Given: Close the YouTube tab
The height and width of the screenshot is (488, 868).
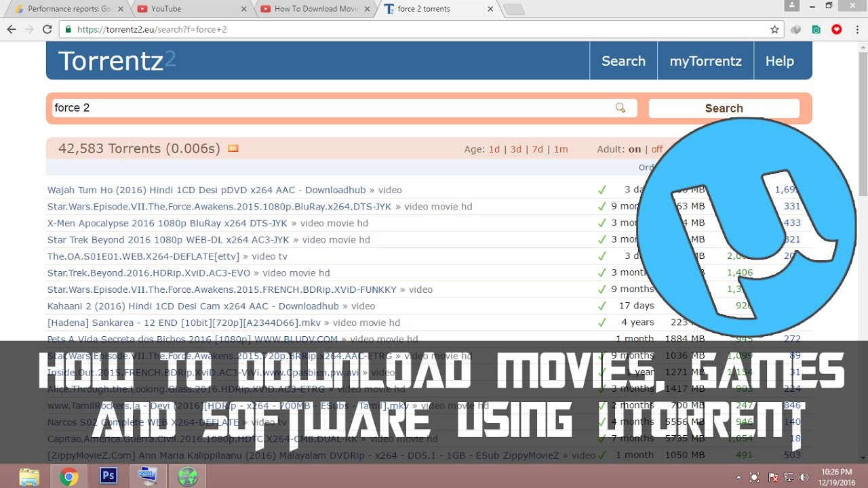Looking at the screenshot, I should tap(243, 9).
